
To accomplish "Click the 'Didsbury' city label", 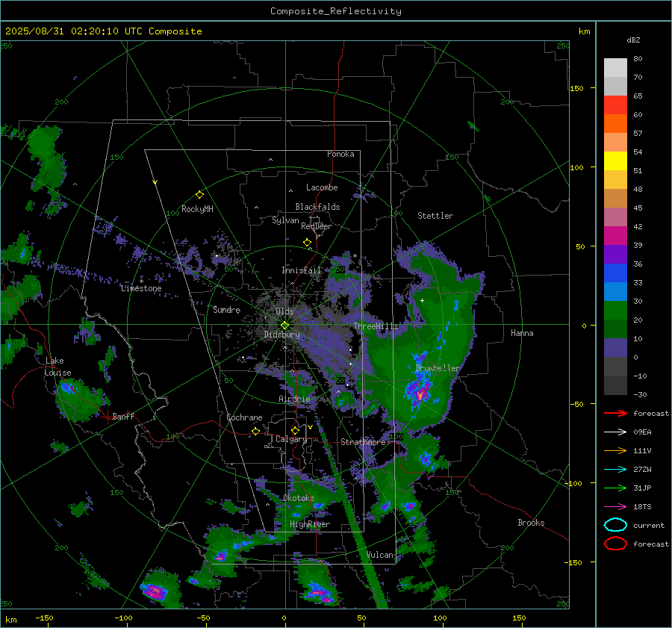I will click(x=281, y=335).
